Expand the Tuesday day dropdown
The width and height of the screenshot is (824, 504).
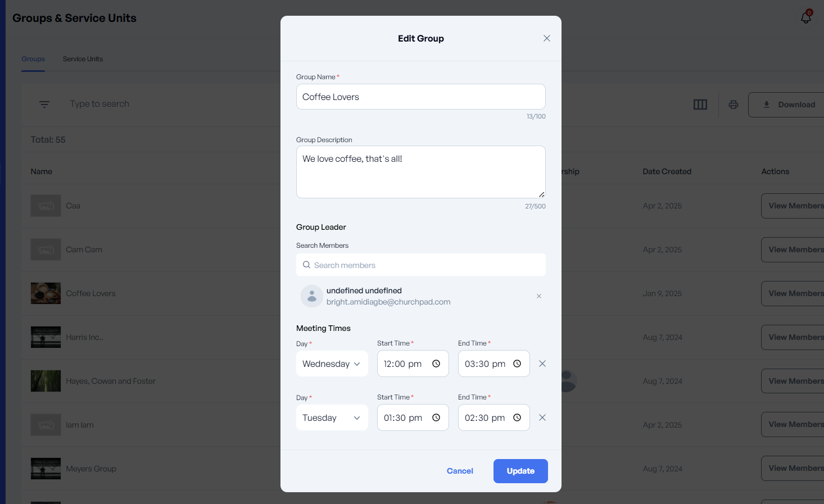point(332,417)
